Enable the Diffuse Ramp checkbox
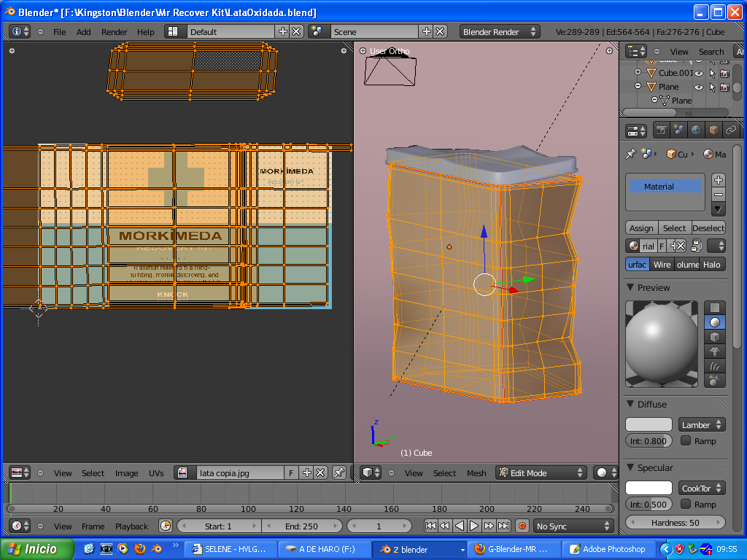The width and height of the screenshot is (747, 560). (686, 440)
